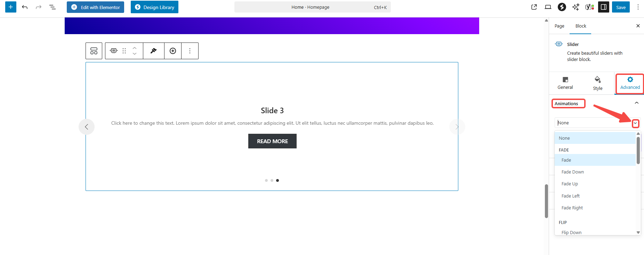Open the document overview list icon
Image resolution: width=644 pixels, height=255 pixels.
pos(53,7)
